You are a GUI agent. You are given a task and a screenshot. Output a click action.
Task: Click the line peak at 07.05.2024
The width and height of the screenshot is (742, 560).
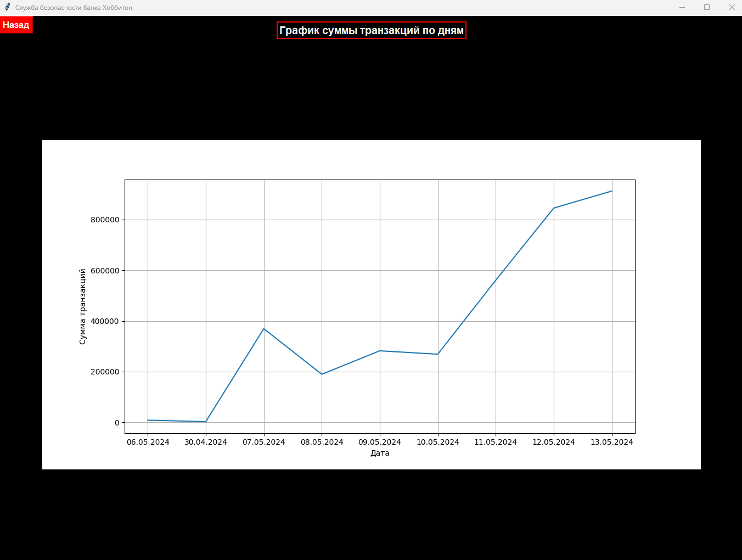264,329
